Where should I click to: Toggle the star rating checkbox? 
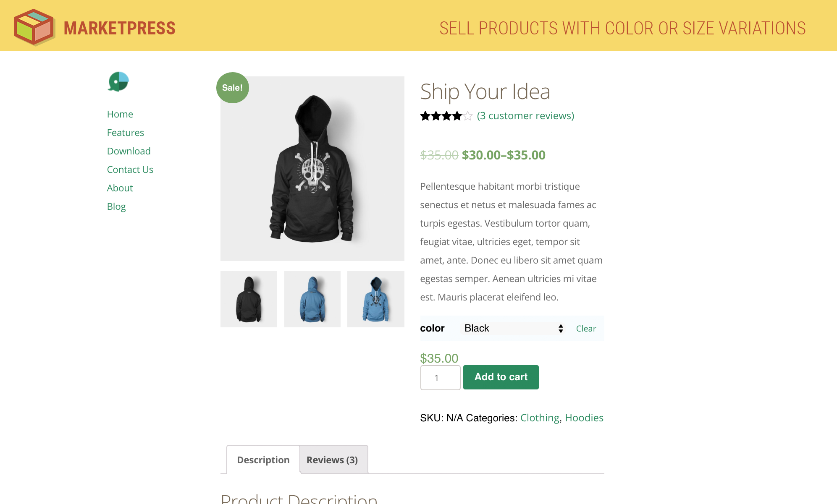470,115
